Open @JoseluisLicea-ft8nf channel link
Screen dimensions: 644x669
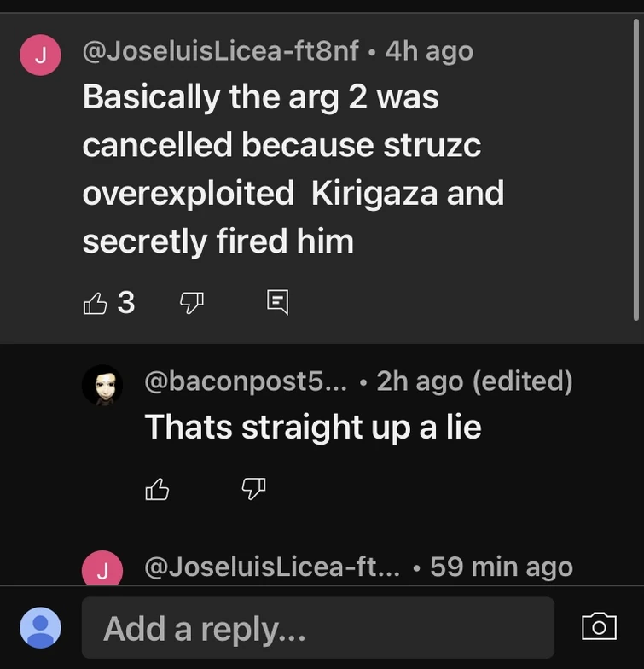[x=220, y=51]
